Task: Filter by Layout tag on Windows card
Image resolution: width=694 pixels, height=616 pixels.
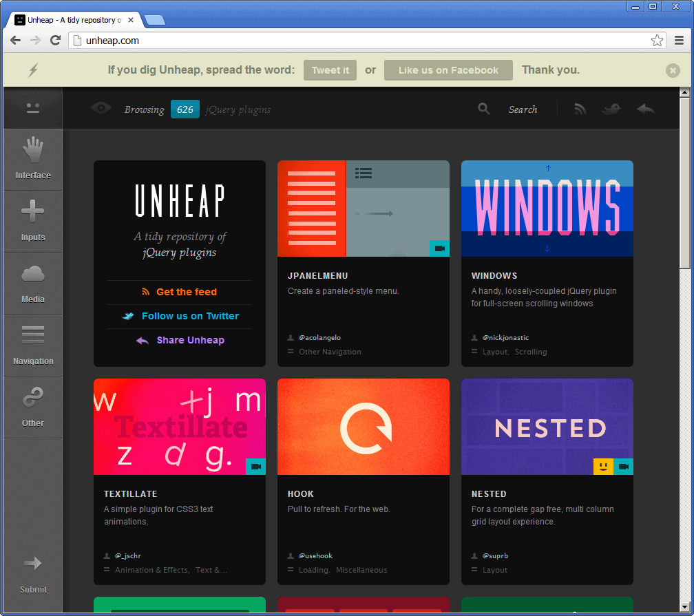Action: pos(495,352)
